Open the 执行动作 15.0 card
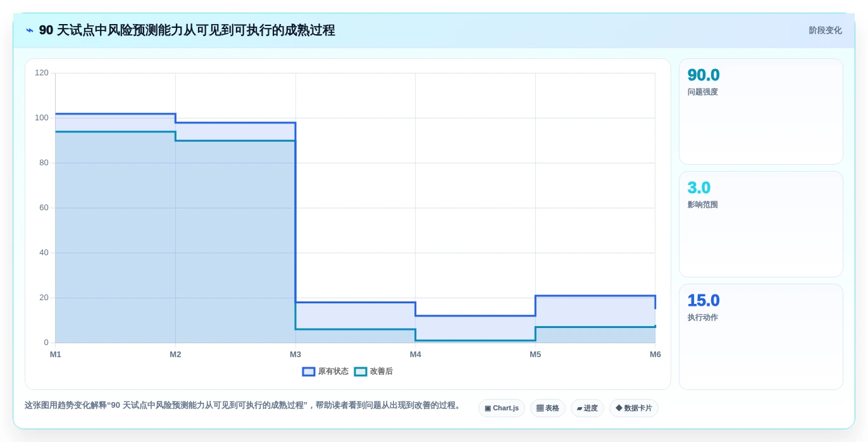Viewport: 868px width, 442px height. (761, 337)
